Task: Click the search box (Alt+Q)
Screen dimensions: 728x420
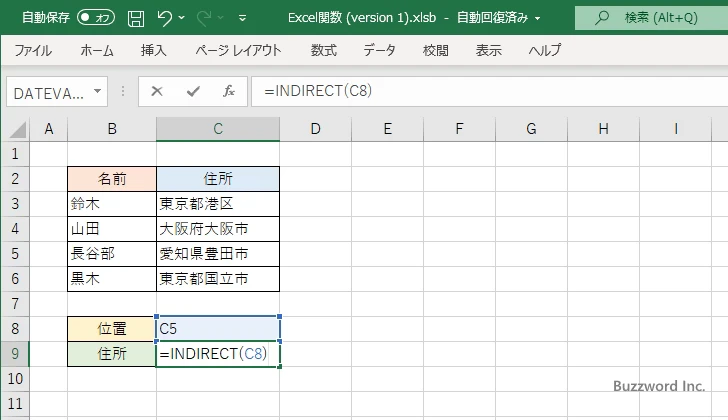Action: point(651,18)
